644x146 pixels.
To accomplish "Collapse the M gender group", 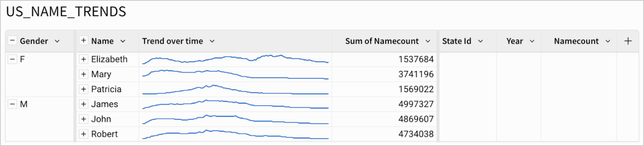I will [13, 104].
